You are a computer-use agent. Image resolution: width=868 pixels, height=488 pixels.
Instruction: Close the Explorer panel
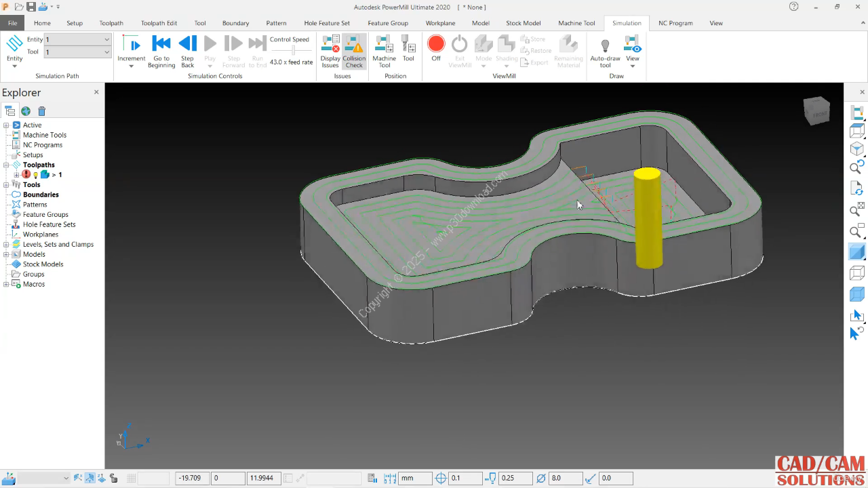(96, 92)
